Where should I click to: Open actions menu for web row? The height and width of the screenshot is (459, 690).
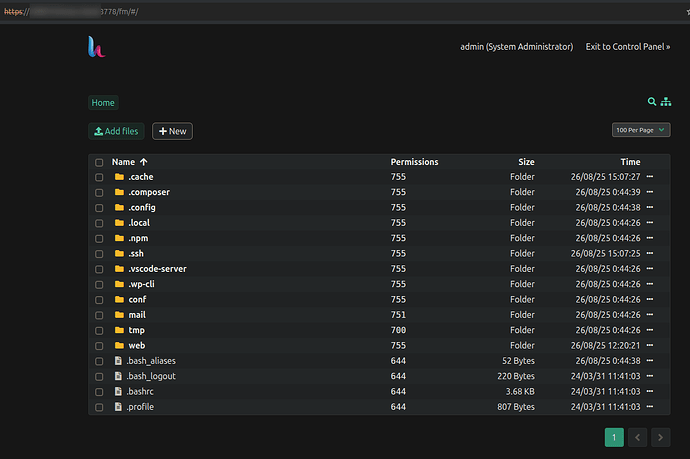(650, 345)
